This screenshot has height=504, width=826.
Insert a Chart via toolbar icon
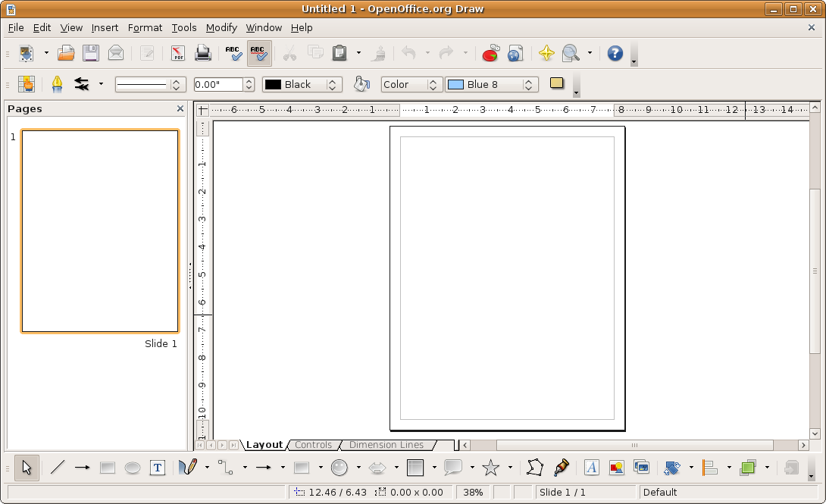(490, 53)
